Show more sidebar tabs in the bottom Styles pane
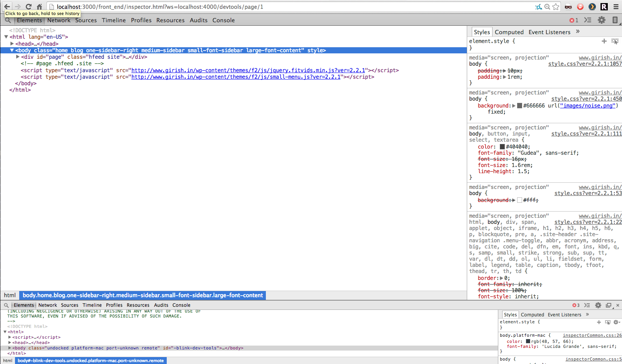This screenshot has width=622, height=364. click(x=587, y=314)
